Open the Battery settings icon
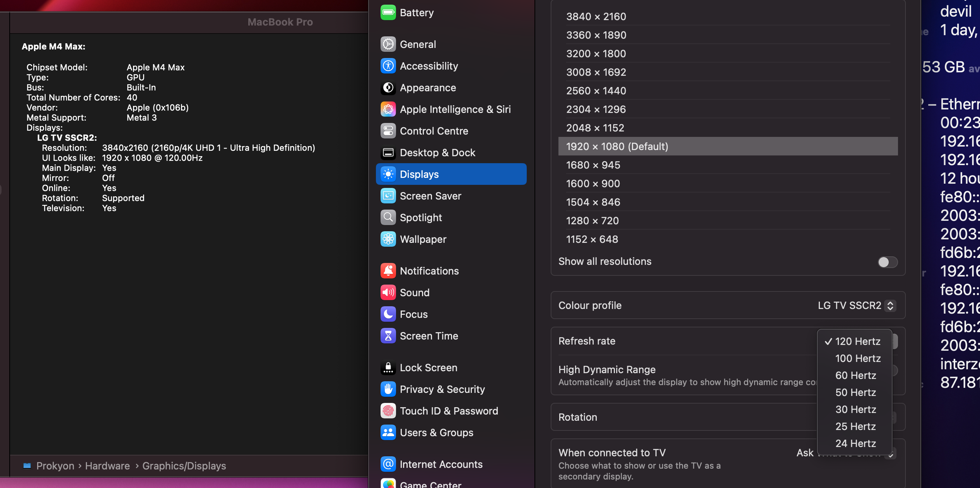Viewport: 980px width, 488px height. [x=388, y=12]
